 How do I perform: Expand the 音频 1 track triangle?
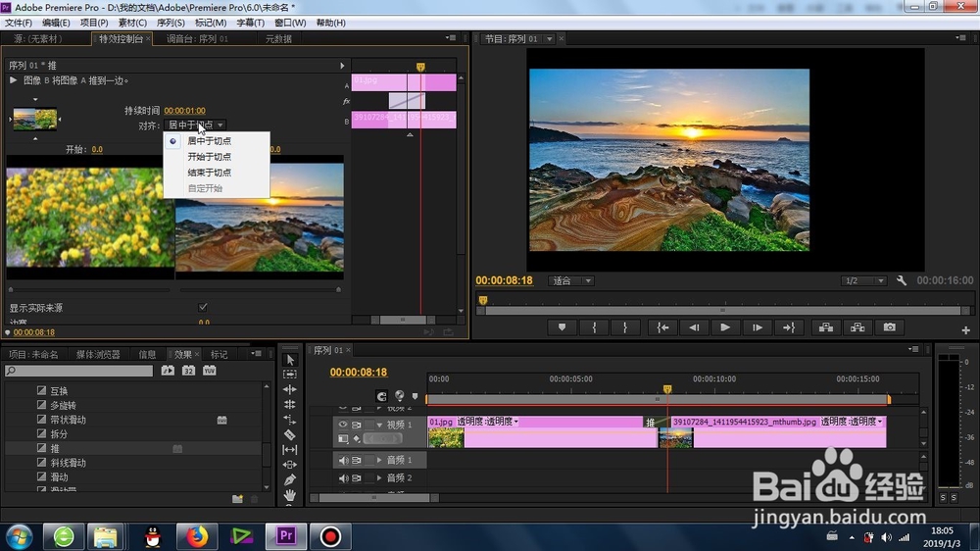(x=379, y=461)
